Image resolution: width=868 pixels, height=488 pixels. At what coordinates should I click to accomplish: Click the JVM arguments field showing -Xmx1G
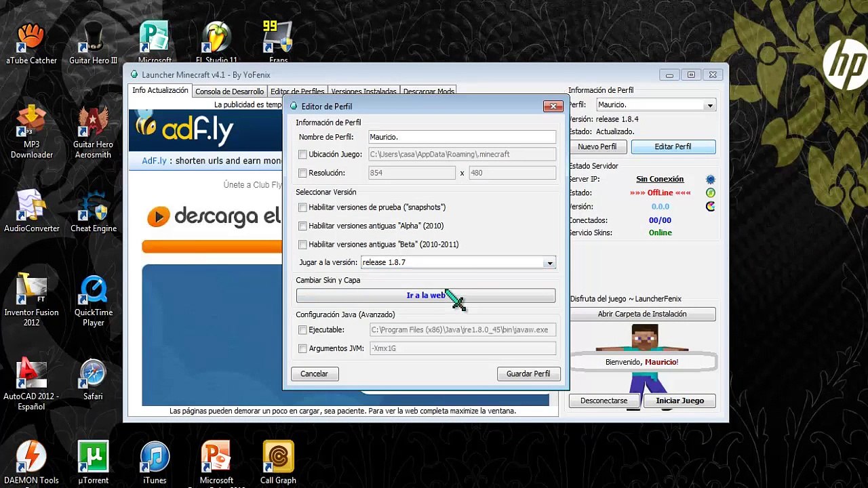point(462,348)
